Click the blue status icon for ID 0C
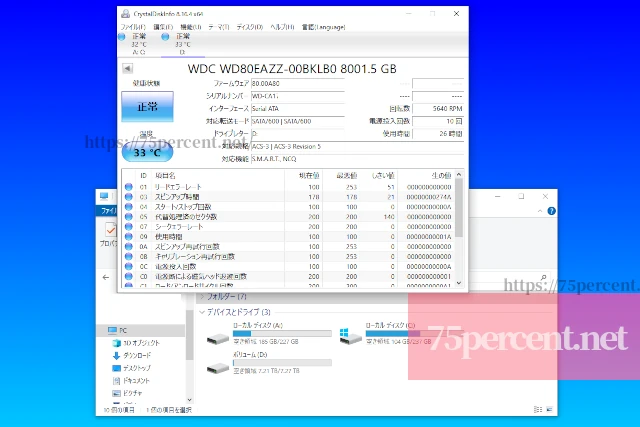This screenshot has height=427, width=640. tap(129, 267)
